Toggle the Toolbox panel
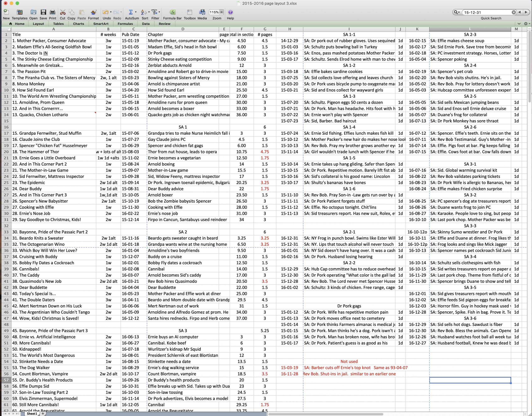The image size is (532, 416). click(x=190, y=12)
